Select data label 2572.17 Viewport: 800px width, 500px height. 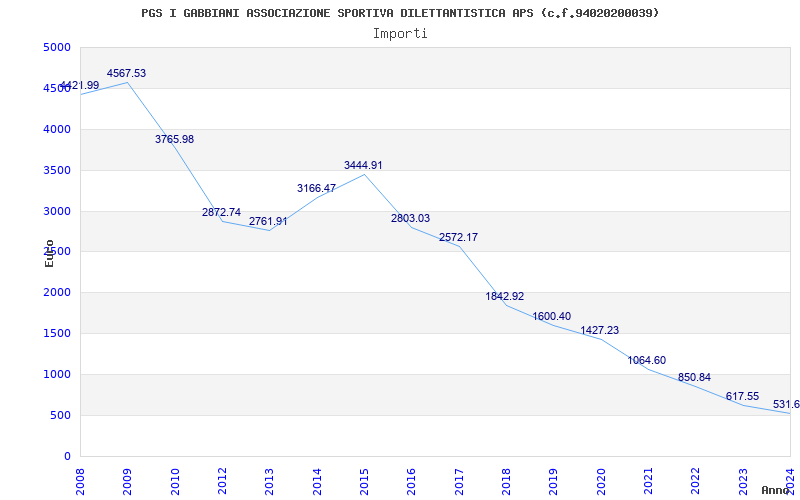pos(459,237)
